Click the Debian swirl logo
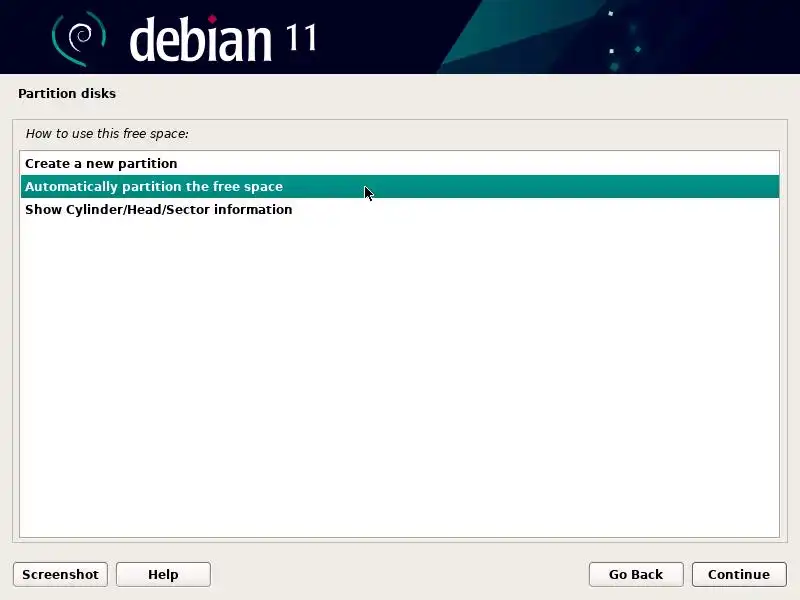This screenshot has height=600, width=800. [x=79, y=38]
